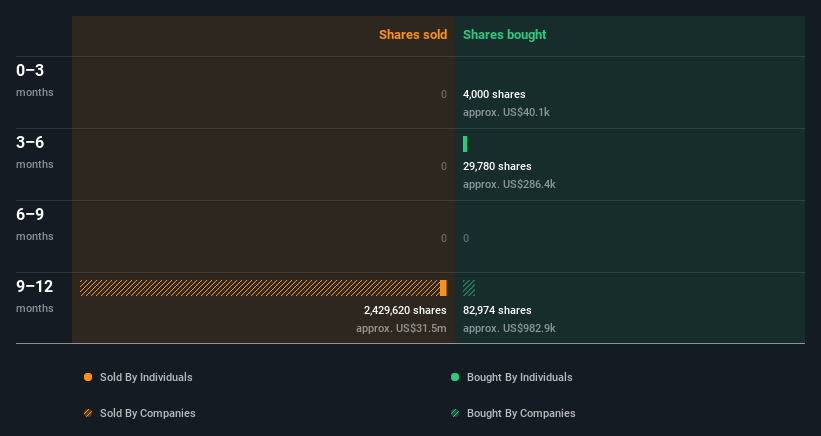
Task: Select the 'Sold By Individuals' legend label
Action: click(x=146, y=377)
